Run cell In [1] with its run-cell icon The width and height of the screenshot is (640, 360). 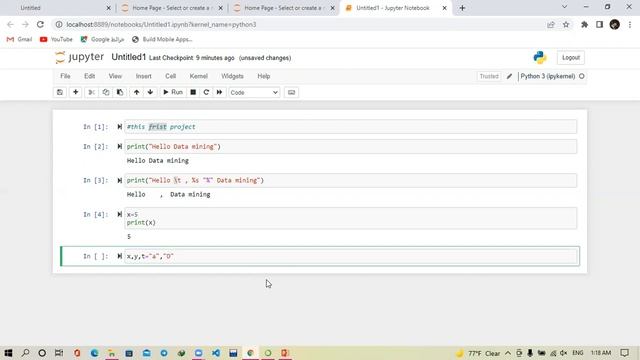(x=120, y=127)
